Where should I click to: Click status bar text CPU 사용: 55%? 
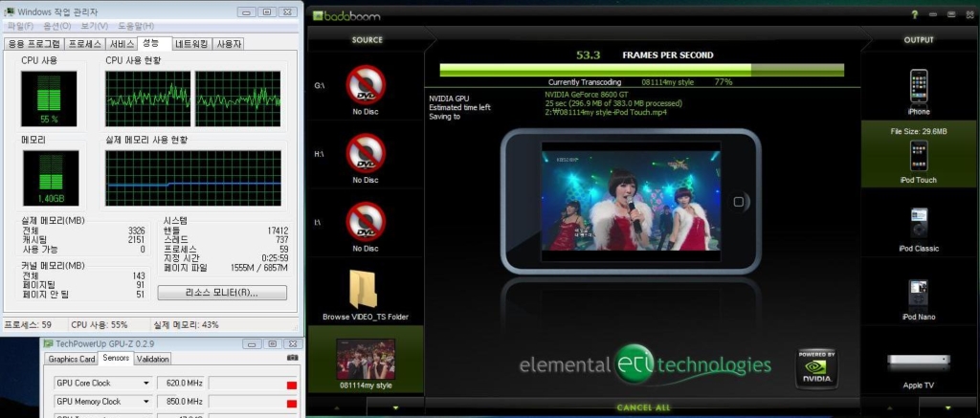99,325
